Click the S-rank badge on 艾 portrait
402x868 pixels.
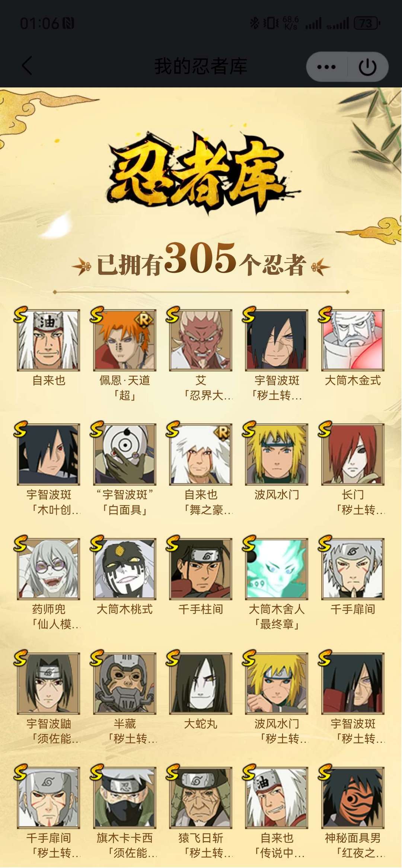173,315
